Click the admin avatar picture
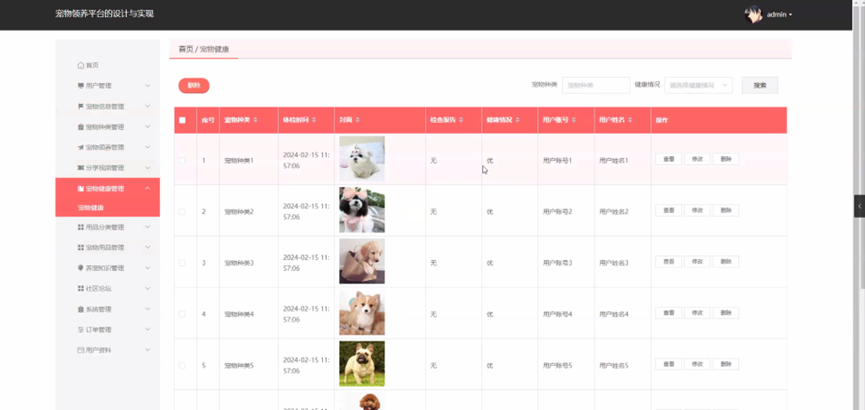The width and height of the screenshot is (865, 410). click(x=753, y=14)
